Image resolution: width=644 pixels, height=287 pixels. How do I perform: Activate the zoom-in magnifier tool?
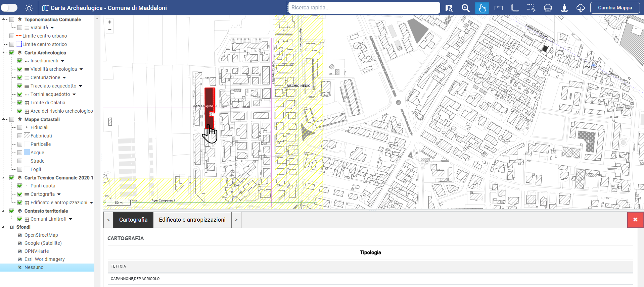465,8
